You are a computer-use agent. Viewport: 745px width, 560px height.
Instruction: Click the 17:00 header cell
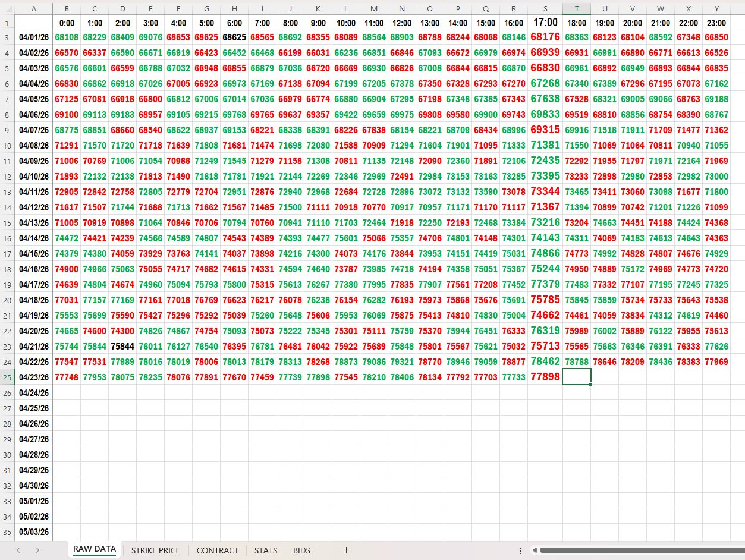click(545, 23)
